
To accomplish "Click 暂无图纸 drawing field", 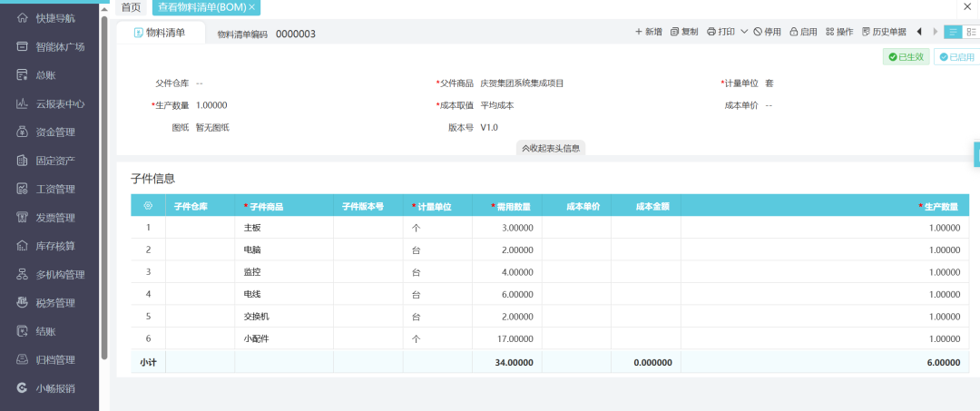I will click(x=213, y=127).
